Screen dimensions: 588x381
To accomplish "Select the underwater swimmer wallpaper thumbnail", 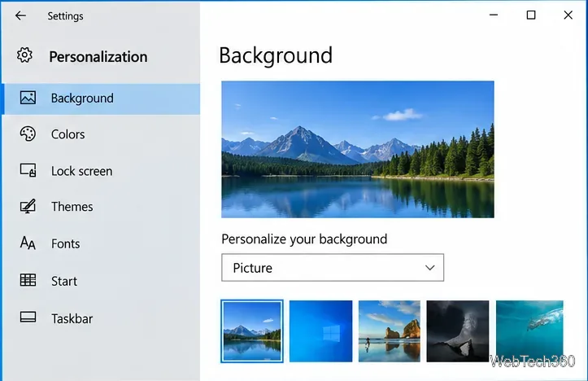I will coord(529,331).
